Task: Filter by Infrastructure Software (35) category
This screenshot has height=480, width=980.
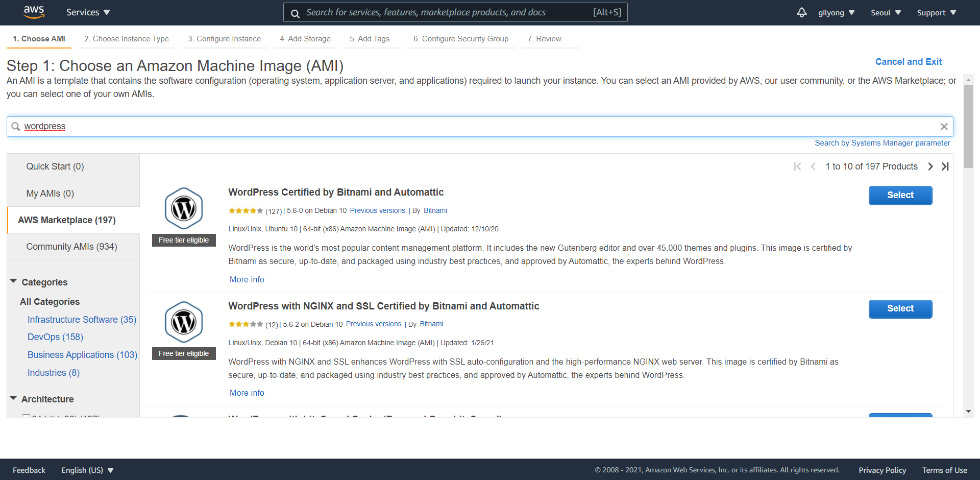Action: pyautogui.click(x=82, y=320)
